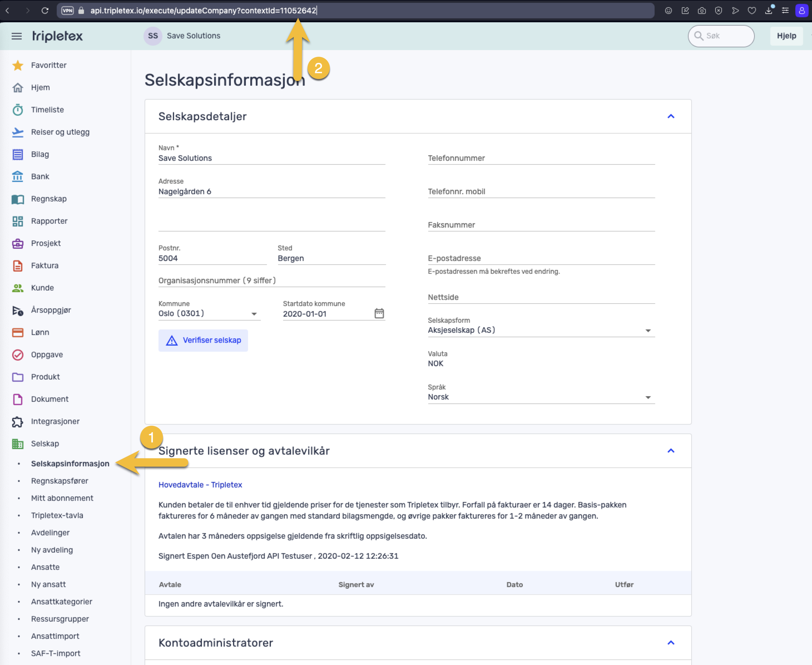Click the Bank building icon
The width and height of the screenshot is (812, 665).
click(x=18, y=177)
